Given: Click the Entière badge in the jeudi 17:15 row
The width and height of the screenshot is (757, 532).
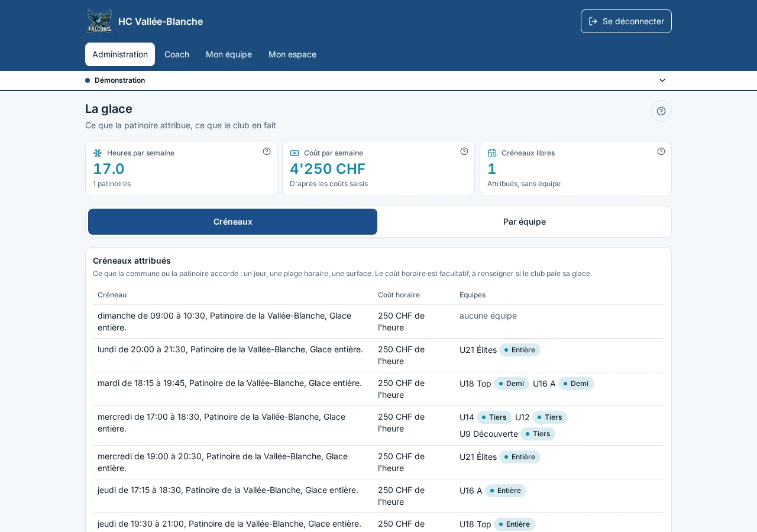Looking at the screenshot, I should [506, 491].
